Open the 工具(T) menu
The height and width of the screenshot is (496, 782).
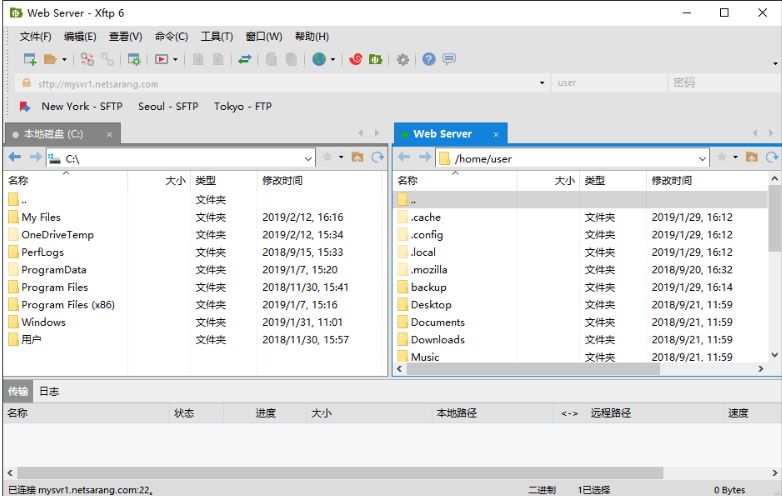click(217, 36)
